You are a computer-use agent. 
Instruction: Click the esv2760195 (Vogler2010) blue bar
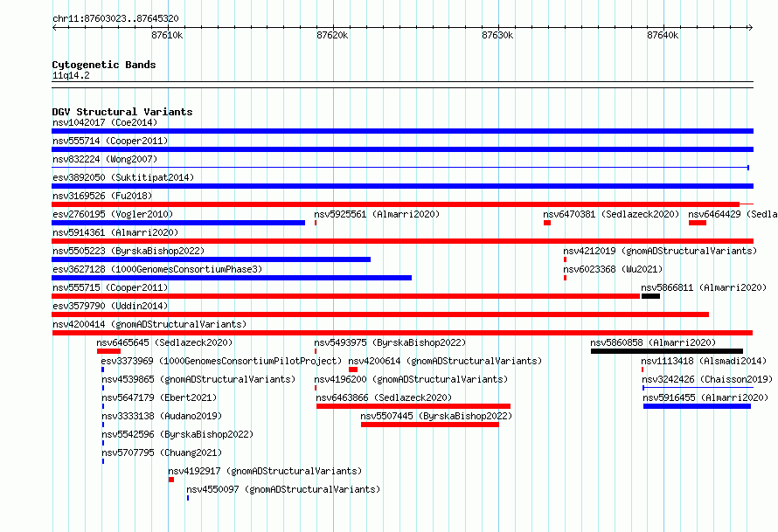[178, 223]
